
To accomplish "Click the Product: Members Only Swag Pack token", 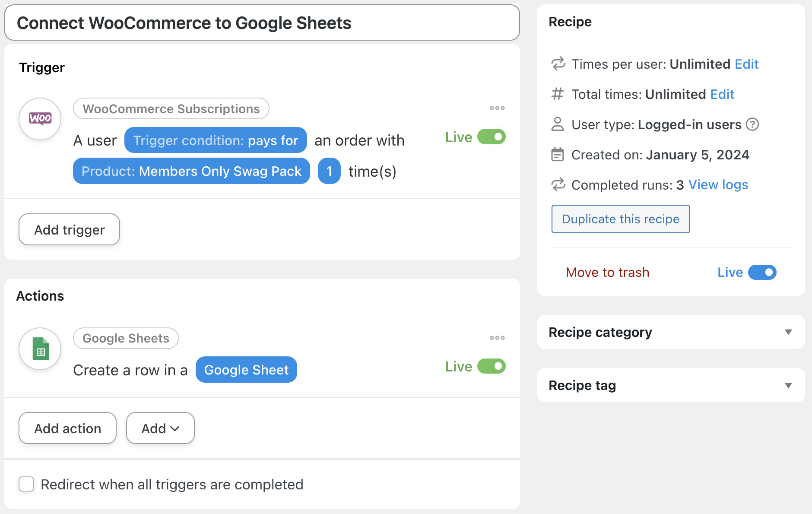I will [x=191, y=171].
